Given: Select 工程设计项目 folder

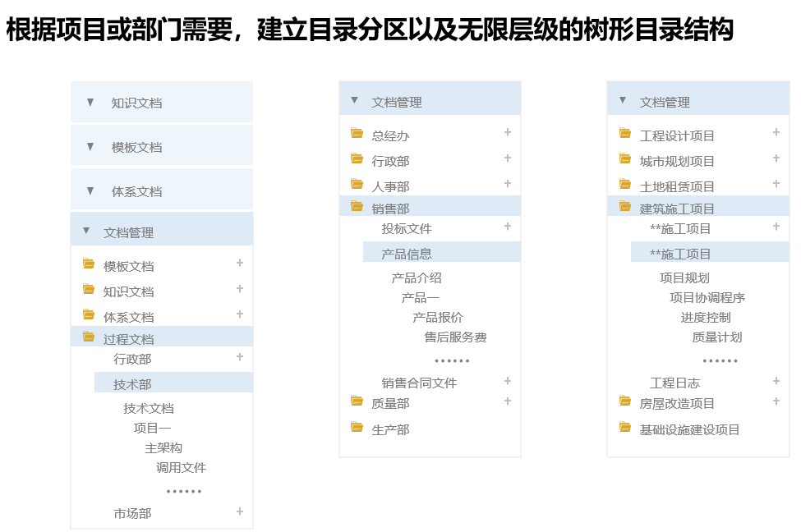Looking at the screenshot, I should [677, 135].
